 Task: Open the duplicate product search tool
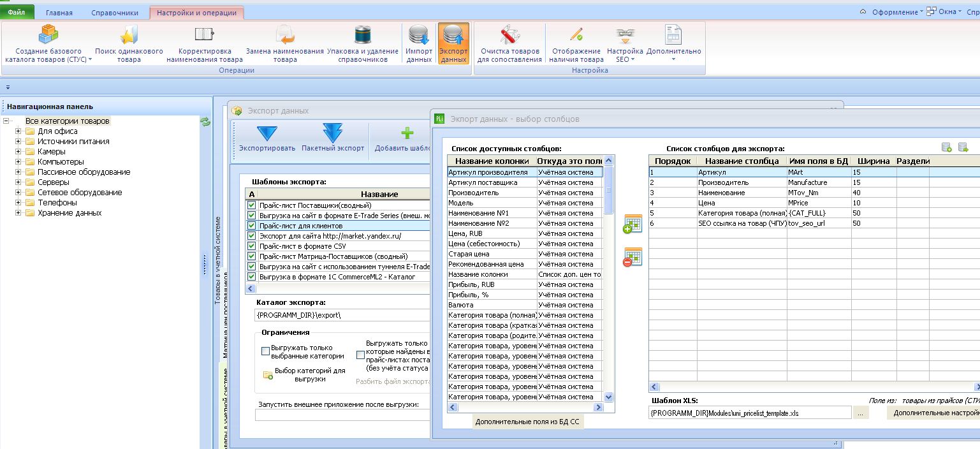[129, 43]
